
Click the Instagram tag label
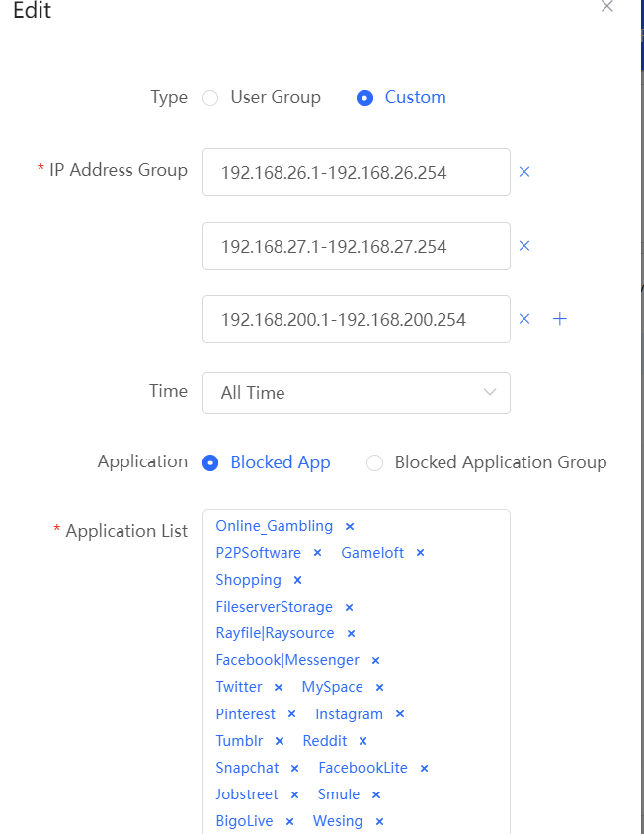pyautogui.click(x=349, y=714)
